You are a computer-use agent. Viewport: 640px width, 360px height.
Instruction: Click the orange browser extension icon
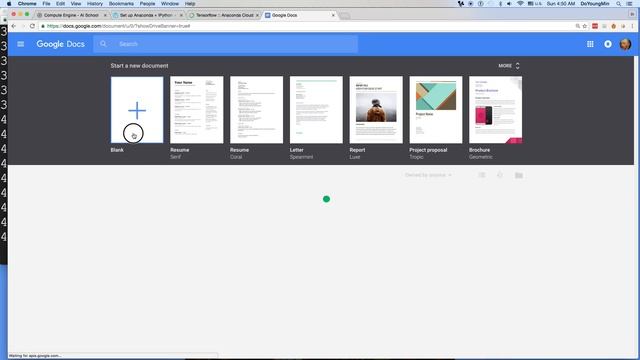point(613,26)
